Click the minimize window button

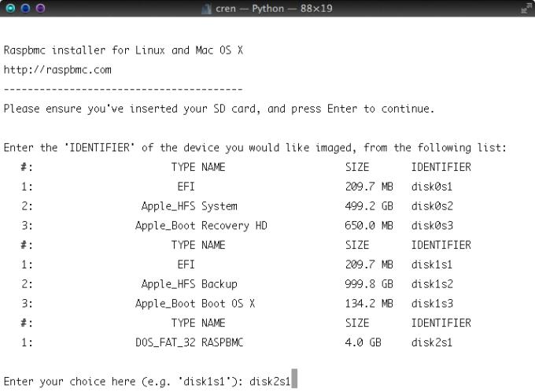[26, 8]
